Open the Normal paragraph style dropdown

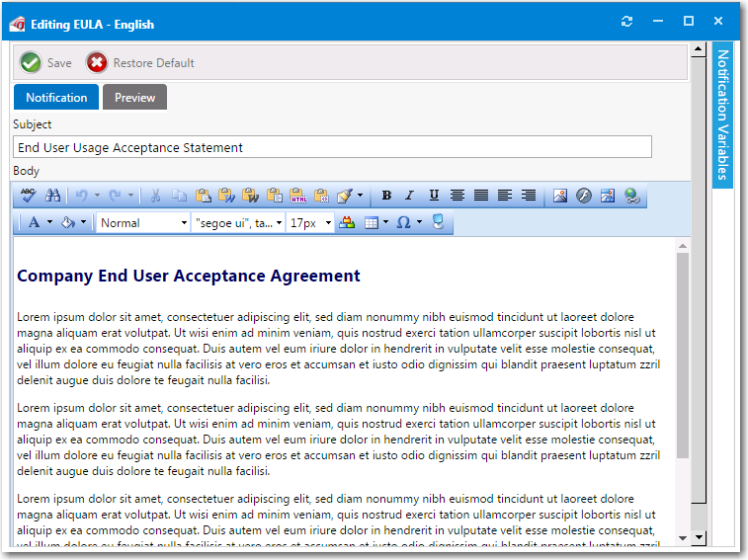point(143,223)
